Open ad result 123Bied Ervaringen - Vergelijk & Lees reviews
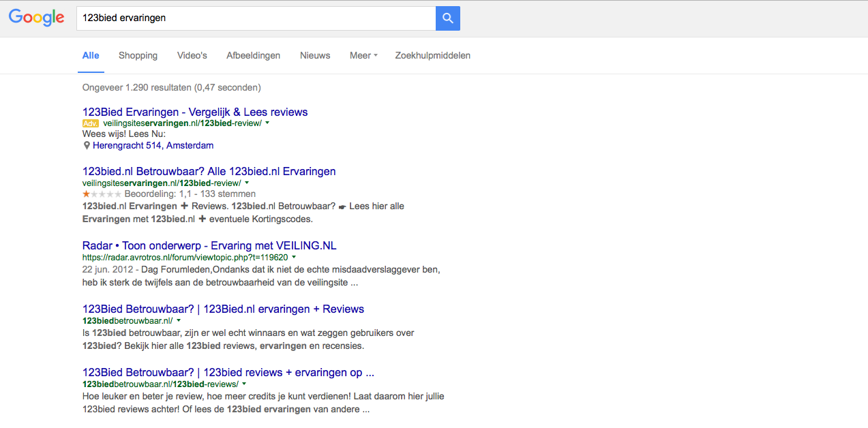The image size is (868, 428). pyautogui.click(x=195, y=112)
